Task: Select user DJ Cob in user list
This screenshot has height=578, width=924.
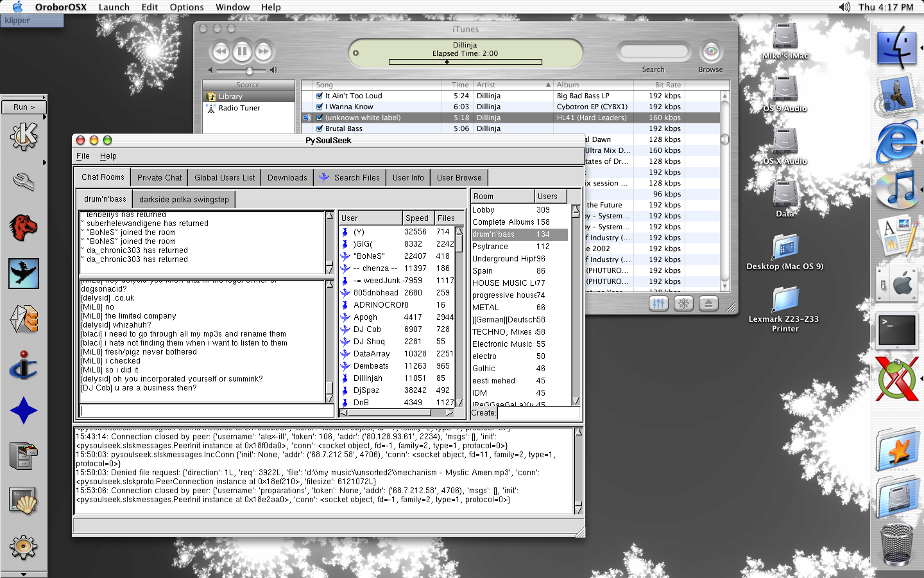Action: (397, 329)
